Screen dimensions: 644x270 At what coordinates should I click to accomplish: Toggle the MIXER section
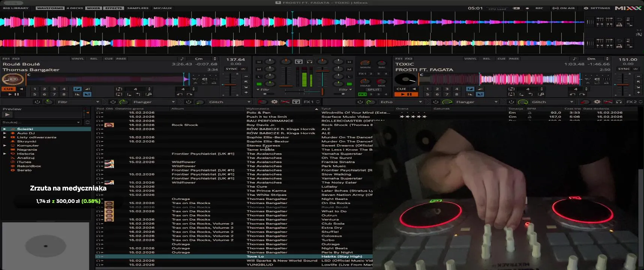point(93,8)
